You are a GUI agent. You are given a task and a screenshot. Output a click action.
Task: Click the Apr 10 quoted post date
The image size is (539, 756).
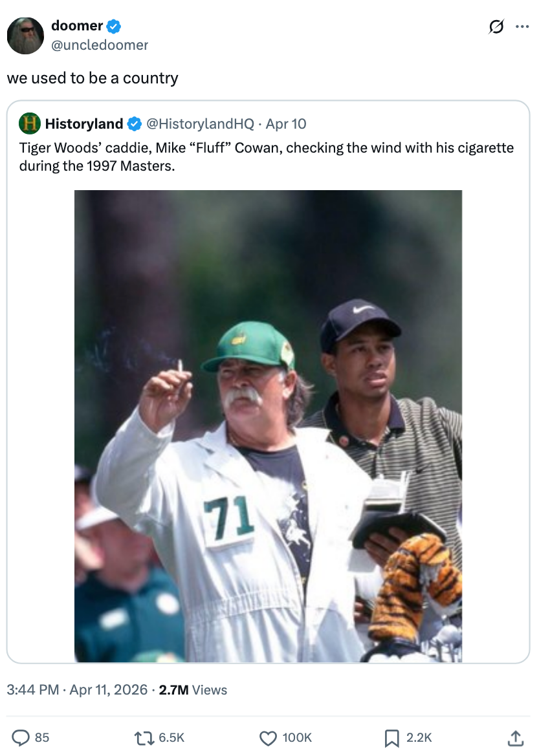[286, 124]
